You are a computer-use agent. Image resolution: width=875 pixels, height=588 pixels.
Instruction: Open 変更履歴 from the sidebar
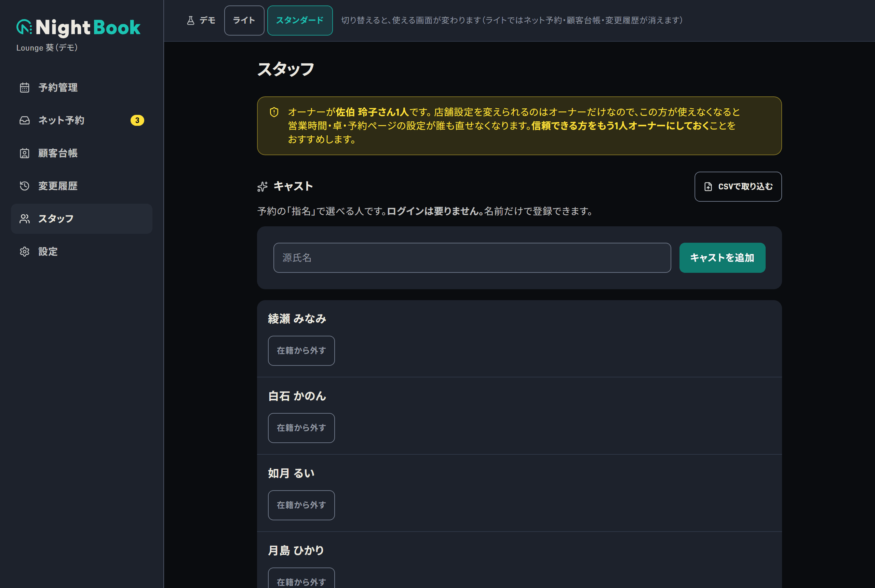82,186
